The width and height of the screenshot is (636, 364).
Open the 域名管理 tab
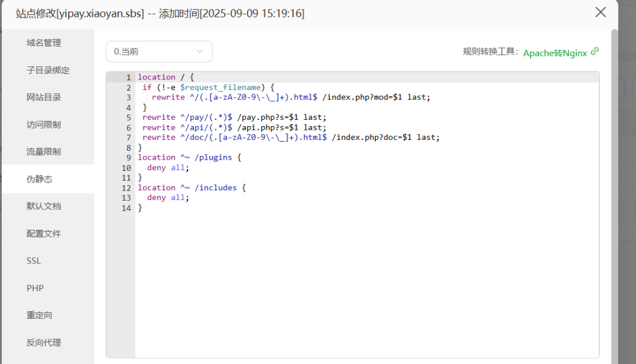(x=43, y=43)
